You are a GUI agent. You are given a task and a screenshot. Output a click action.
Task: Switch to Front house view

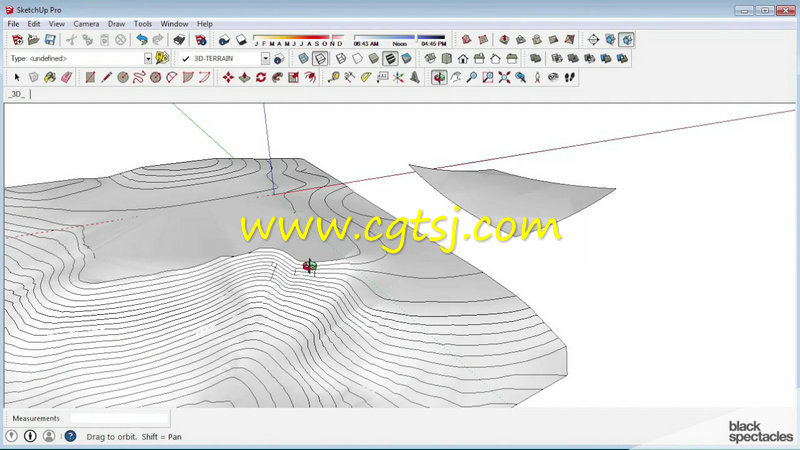[x=463, y=58]
